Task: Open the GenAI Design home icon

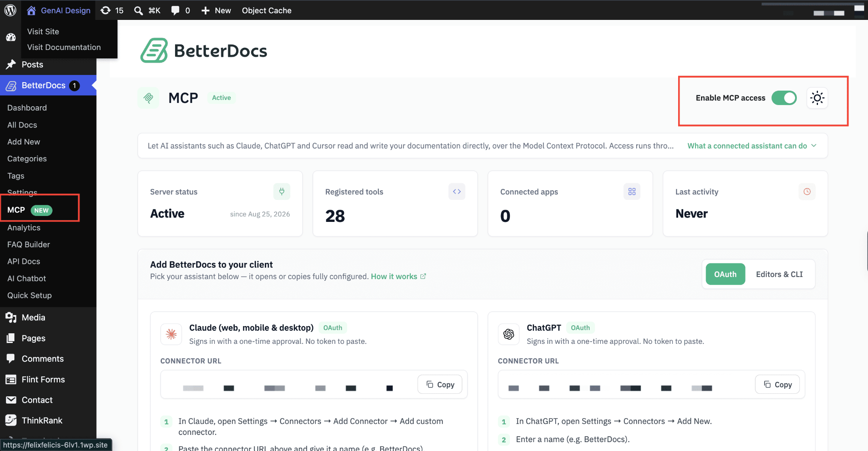Action: [31, 11]
